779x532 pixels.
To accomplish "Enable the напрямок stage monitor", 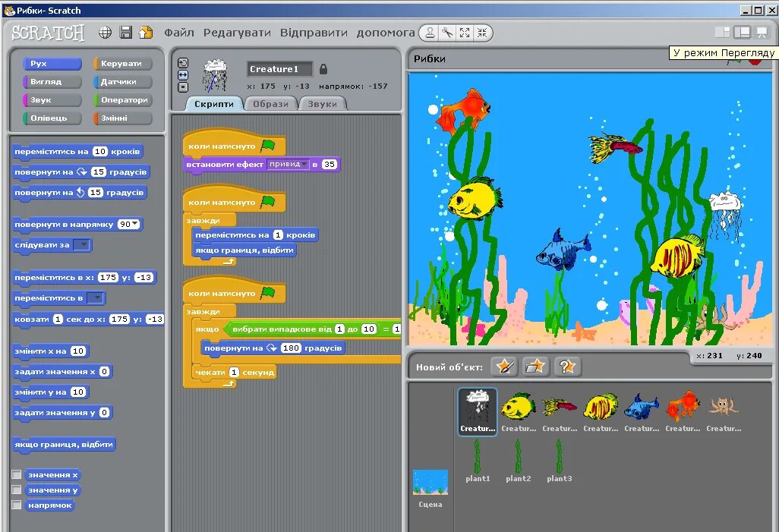I will (17, 505).
